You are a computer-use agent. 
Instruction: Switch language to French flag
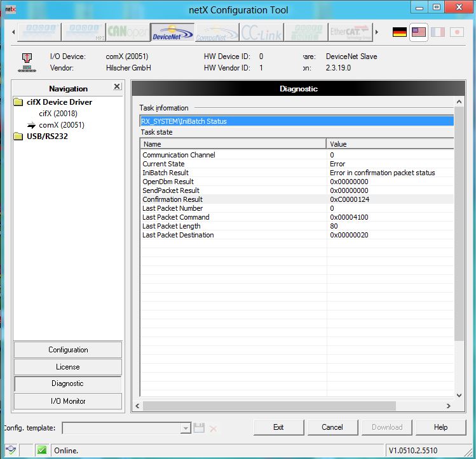(437, 32)
